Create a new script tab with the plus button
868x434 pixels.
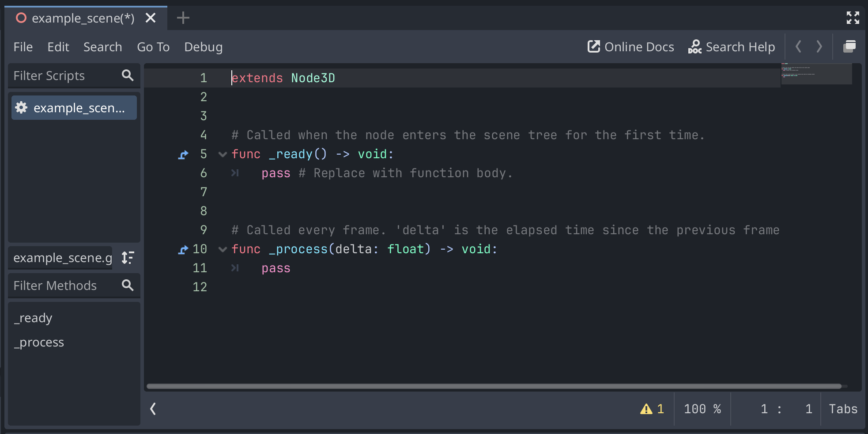coord(183,18)
